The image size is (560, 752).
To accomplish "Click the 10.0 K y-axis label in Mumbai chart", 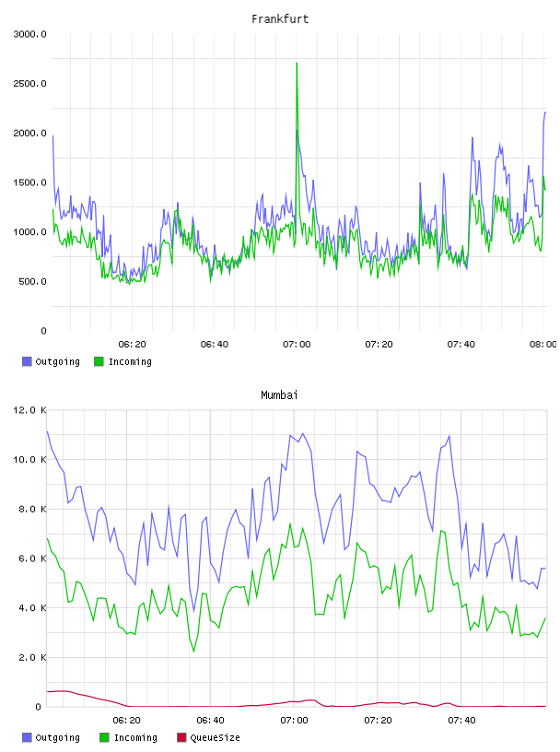I will tap(30, 460).
